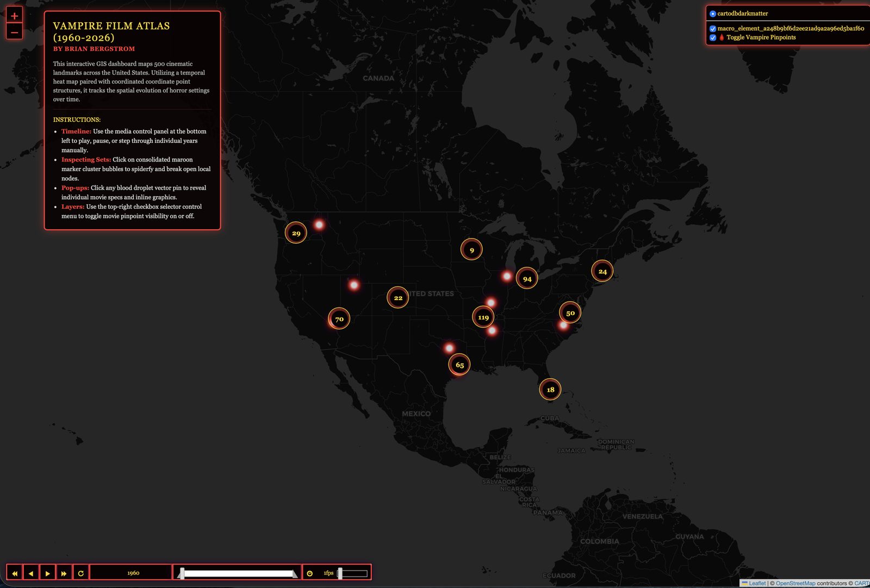Toggle loop/repeat playback button
Image resolution: width=870 pixels, height=588 pixels.
tap(80, 573)
